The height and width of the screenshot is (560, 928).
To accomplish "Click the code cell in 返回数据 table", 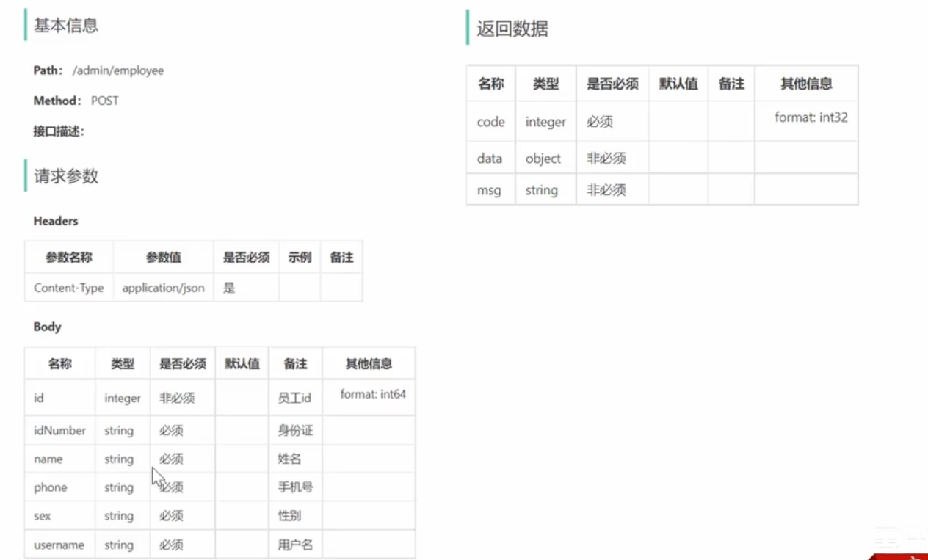I will click(x=491, y=122).
